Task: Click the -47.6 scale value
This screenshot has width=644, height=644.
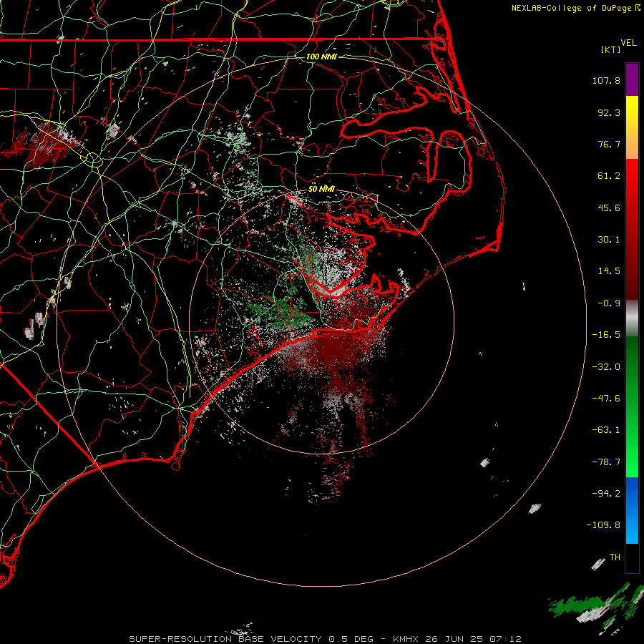Action: [x=606, y=399]
